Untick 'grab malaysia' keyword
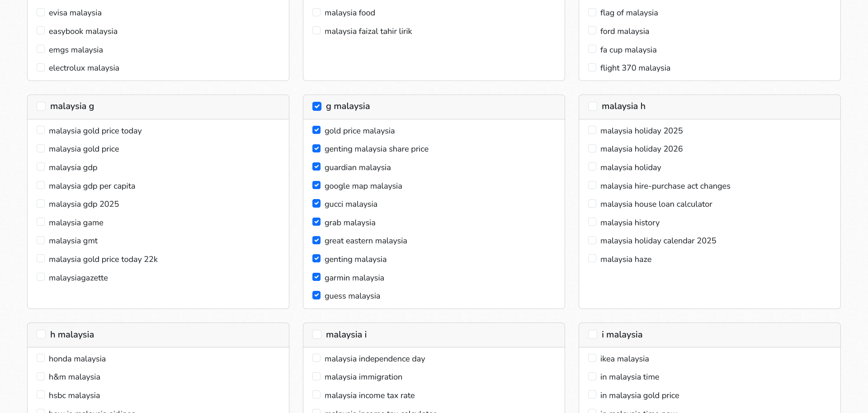The height and width of the screenshot is (413, 868). point(316,222)
